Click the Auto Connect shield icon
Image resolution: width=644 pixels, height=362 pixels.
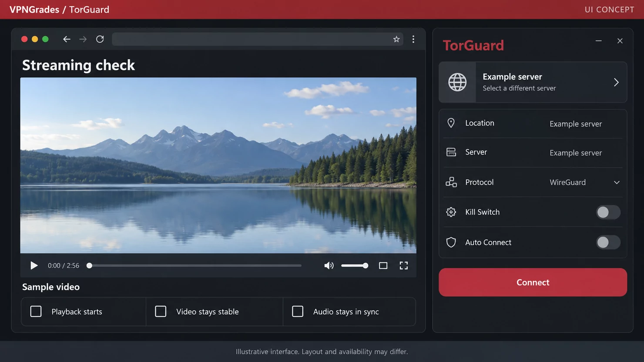click(x=451, y=242)
